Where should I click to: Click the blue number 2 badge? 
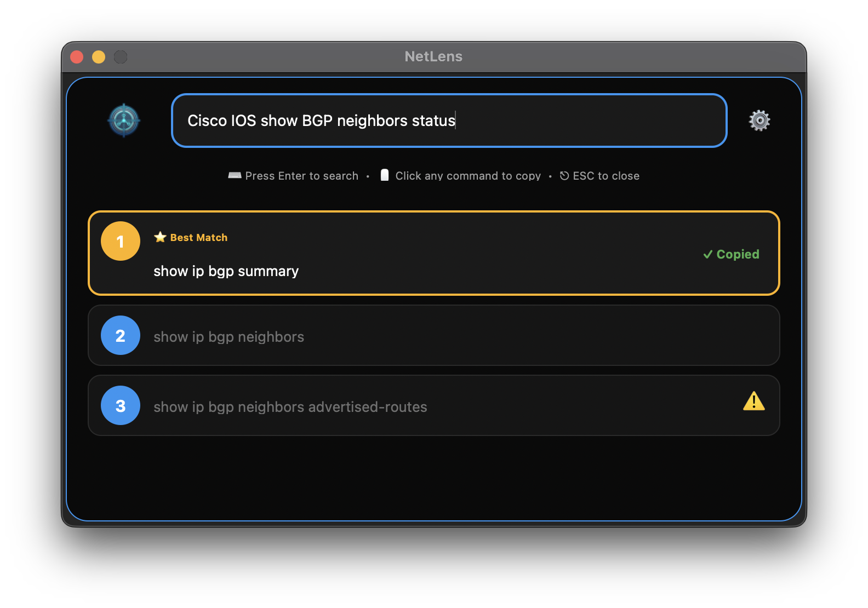[x=121, y=335]
